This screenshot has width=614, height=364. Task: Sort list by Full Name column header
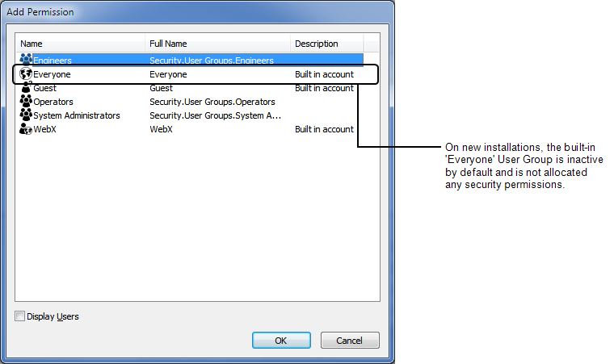tap(218, 44)
